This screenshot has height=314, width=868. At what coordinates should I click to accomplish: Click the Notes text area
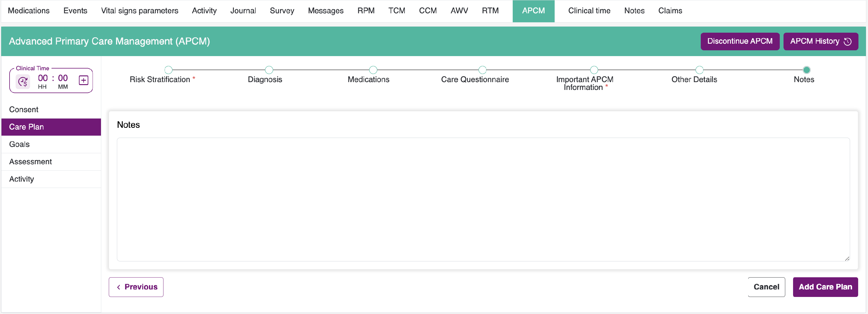point(483,199)
